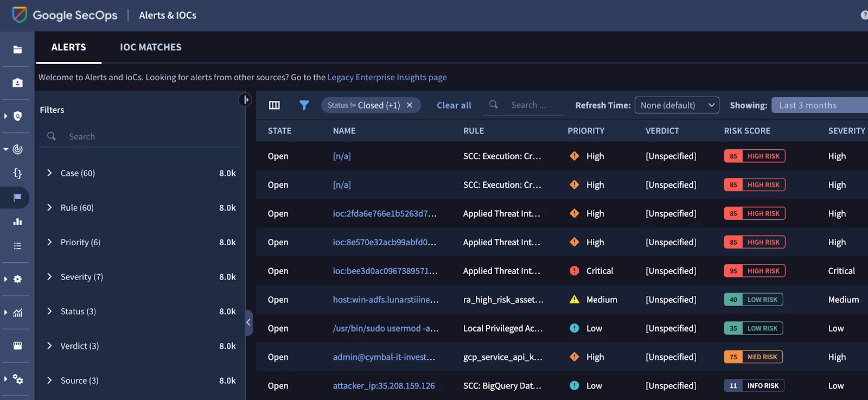The width and height of the screenshot is (868, 400).
Task: Open the radar detection icon in the sidebar
Action: pos(17,149)
